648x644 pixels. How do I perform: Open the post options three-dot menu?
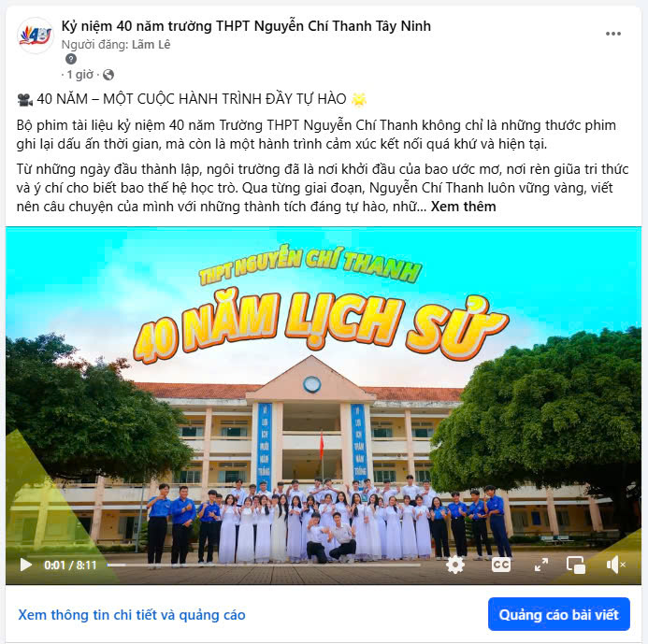[612, 34]
